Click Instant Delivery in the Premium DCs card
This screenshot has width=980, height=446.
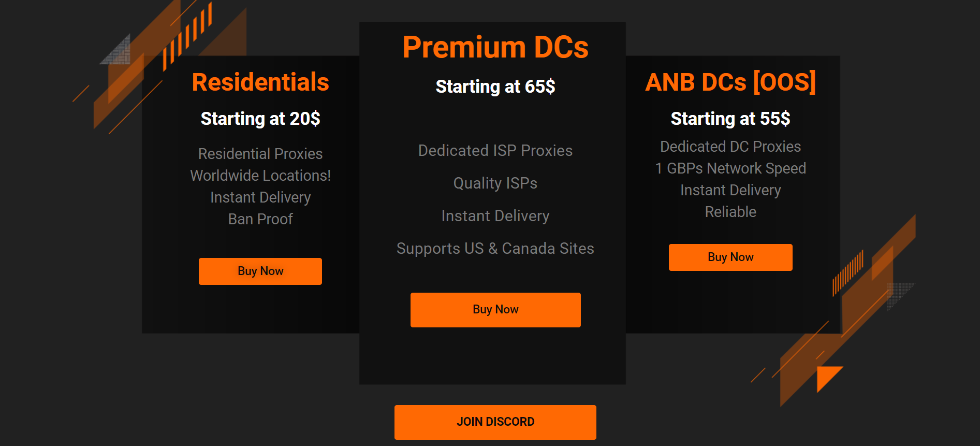coord(495,216)
